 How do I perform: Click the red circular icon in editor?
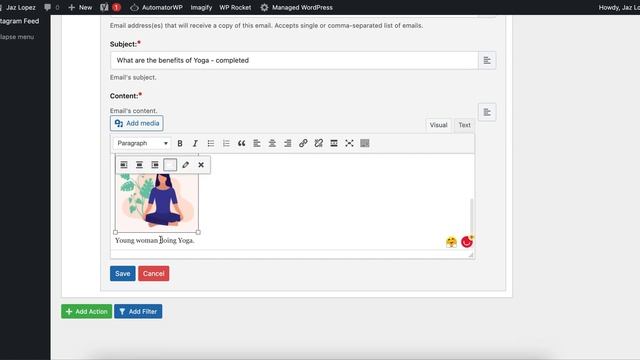pos(467,242)
